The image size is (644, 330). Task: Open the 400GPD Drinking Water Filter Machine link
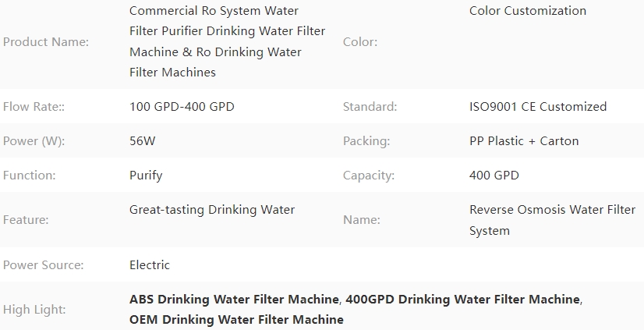tap(462, 300)
